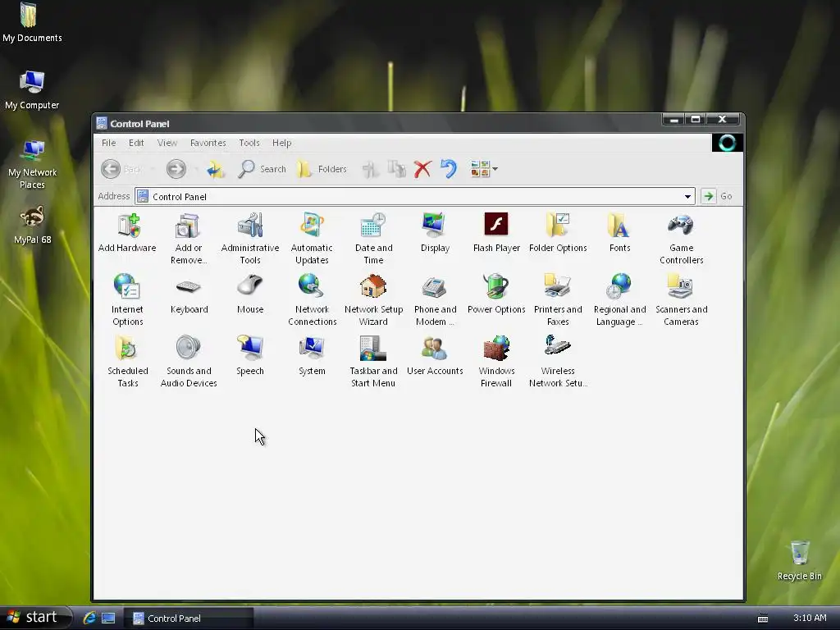840x630 pixels.
Task: Click the Control Panel address field
Action: click(415, 197)
